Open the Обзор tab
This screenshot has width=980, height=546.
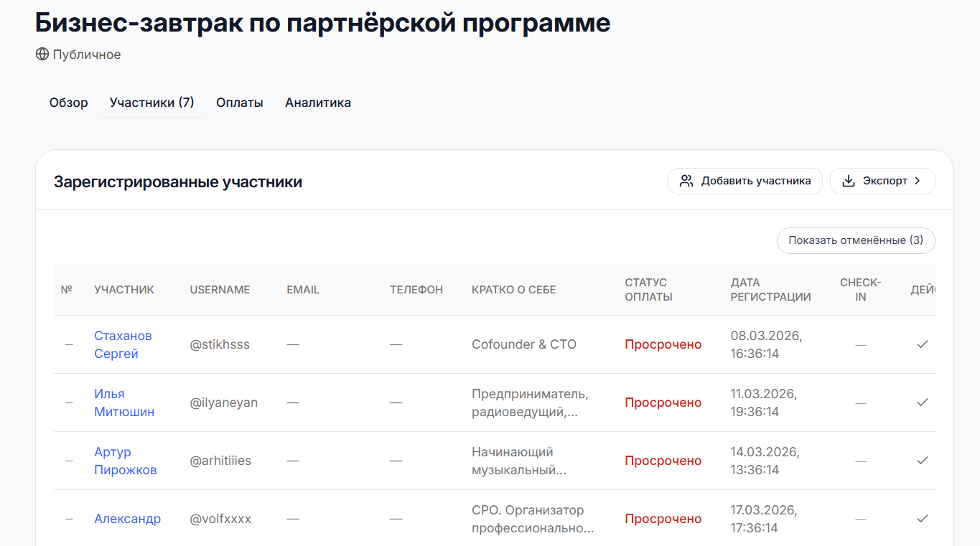click(69, 103)
